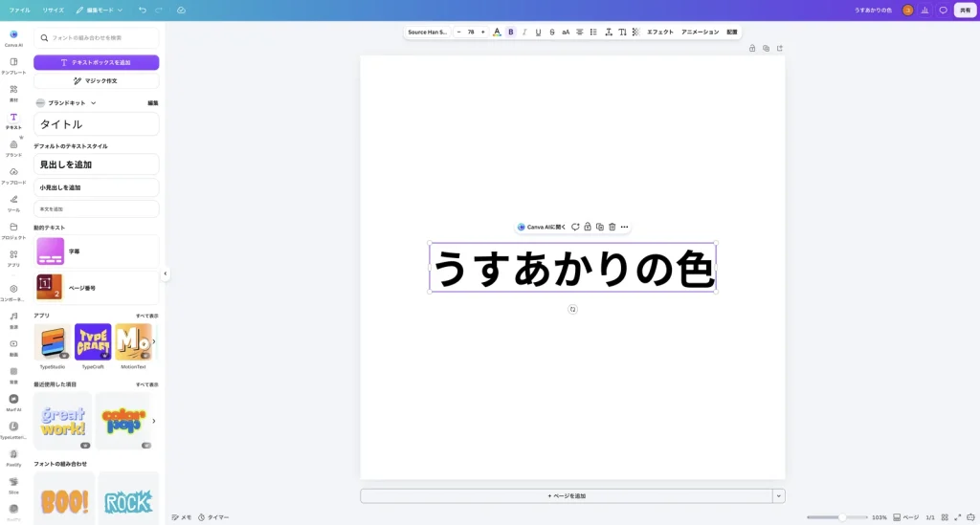The height and width of the screenshot is (525, 980).
Task: Click ページを追加 (add page) button
Action: 567,496
